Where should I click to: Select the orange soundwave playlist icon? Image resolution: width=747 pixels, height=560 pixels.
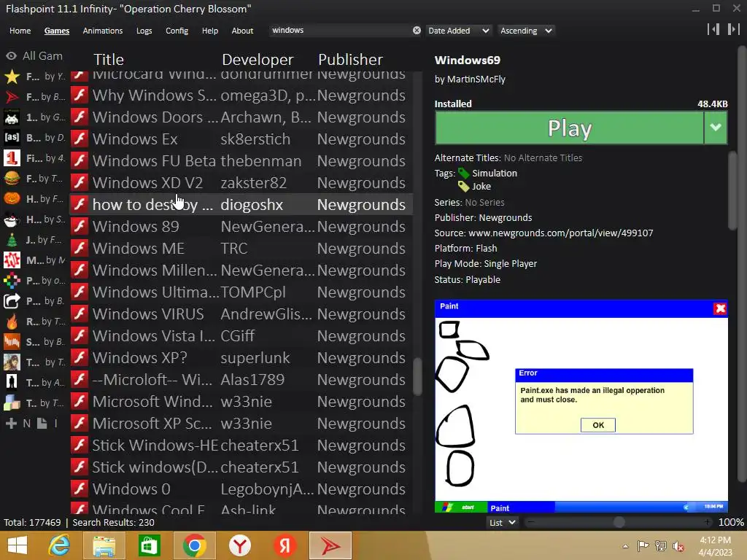[12, 342]
